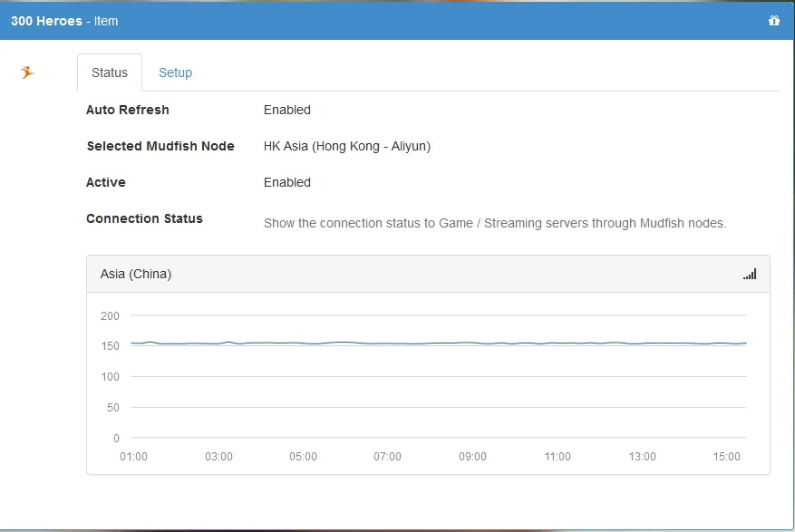Screen dimensions: 795x532
Task: Click the Auto Refresh label
Action: tap(128, 110)
